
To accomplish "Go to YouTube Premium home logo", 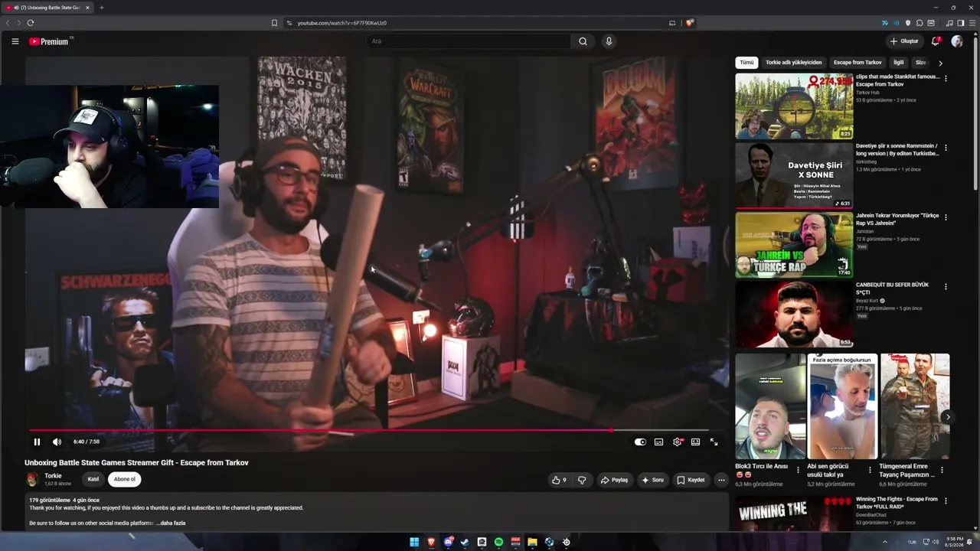I will pos(50,41).
